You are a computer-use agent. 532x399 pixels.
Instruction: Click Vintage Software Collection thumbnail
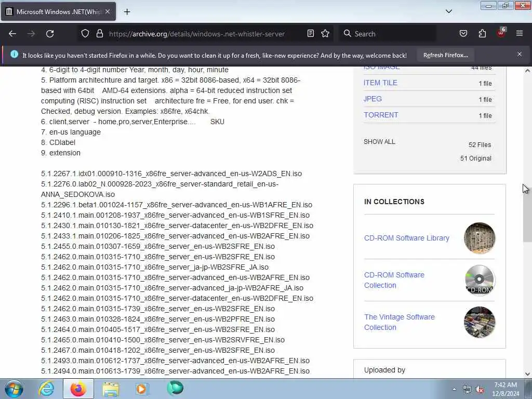(480, 322)
